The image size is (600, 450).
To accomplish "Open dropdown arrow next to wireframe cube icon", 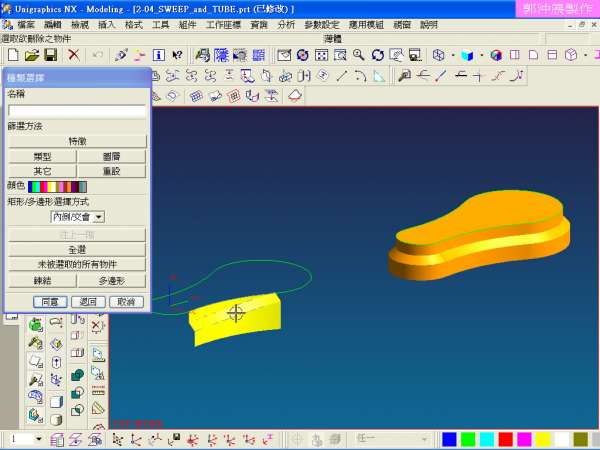I will click(453, 55).
